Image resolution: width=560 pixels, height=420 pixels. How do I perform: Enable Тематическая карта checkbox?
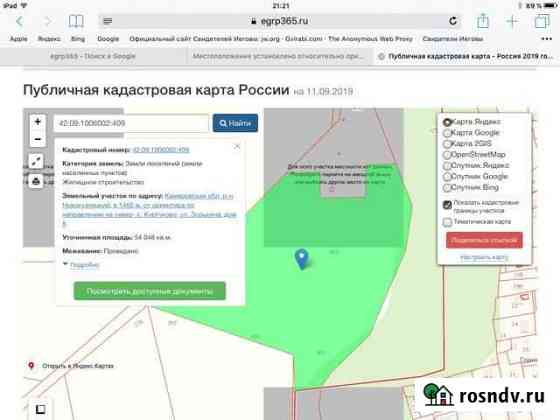coord(447,222)
